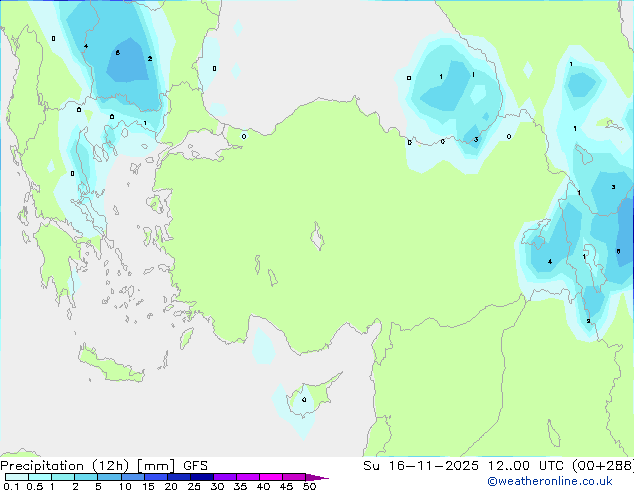Click the 2–5 mm legend color swatch
Viewport: 634px width, 490px height.
[x=86, y=477]
